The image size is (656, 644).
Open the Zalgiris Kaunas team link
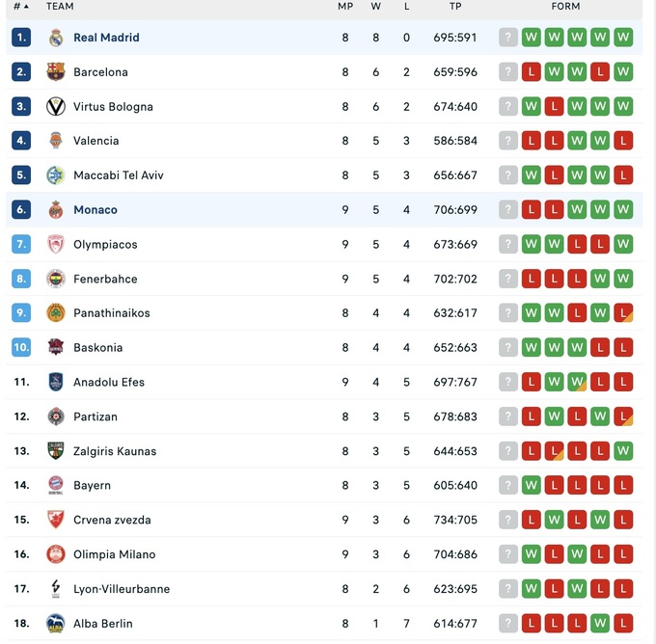(x=115, y=451)
